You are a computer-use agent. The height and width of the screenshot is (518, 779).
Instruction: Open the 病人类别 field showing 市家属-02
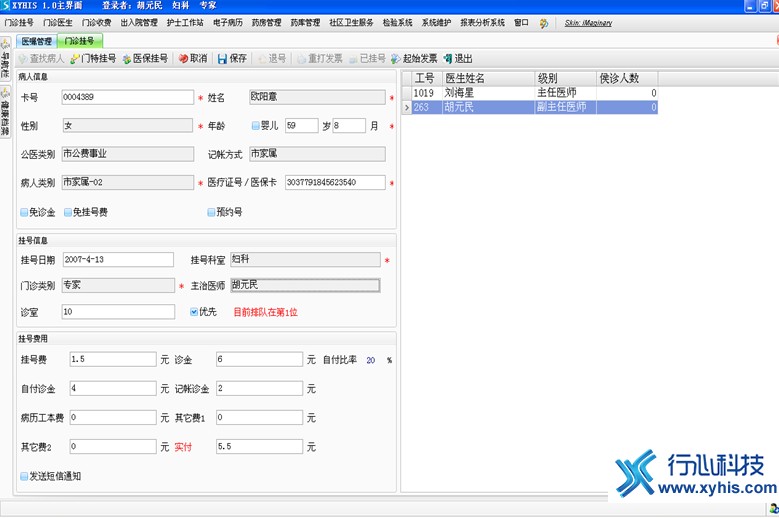point(128,182)
